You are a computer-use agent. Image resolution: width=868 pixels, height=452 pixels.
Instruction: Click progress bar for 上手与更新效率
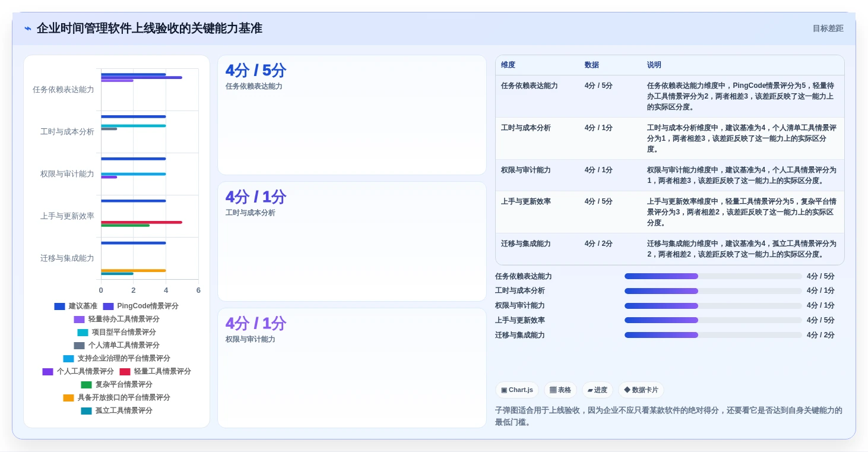[x=713, y=320]
